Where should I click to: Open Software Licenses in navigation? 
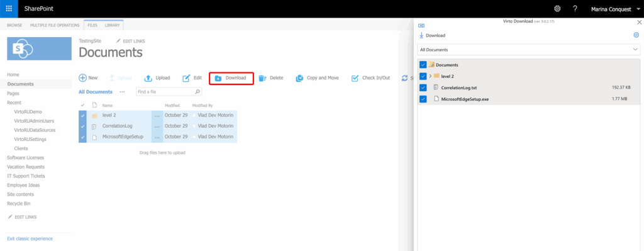pyautogui.click(x=25, y=158)
